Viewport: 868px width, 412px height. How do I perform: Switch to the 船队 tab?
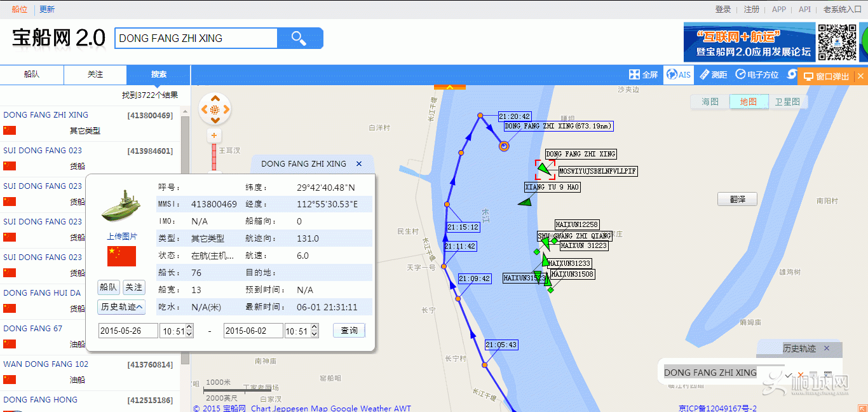click(32, 74)
